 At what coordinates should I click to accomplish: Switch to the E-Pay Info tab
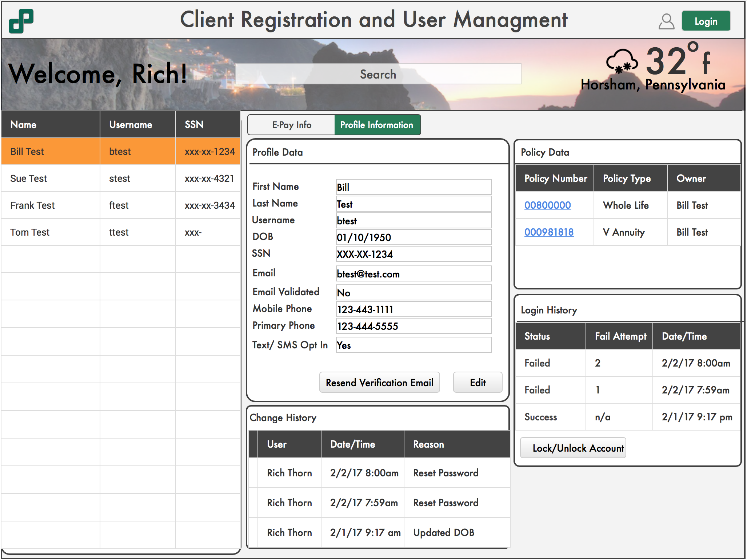(291, 125)
